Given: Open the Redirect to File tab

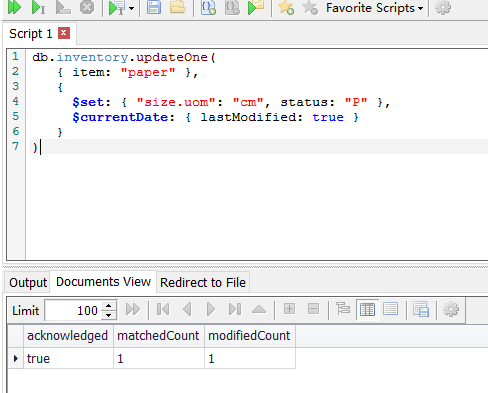Looking at the screenshot, I should pyautogui.click(x=203, y=283).
